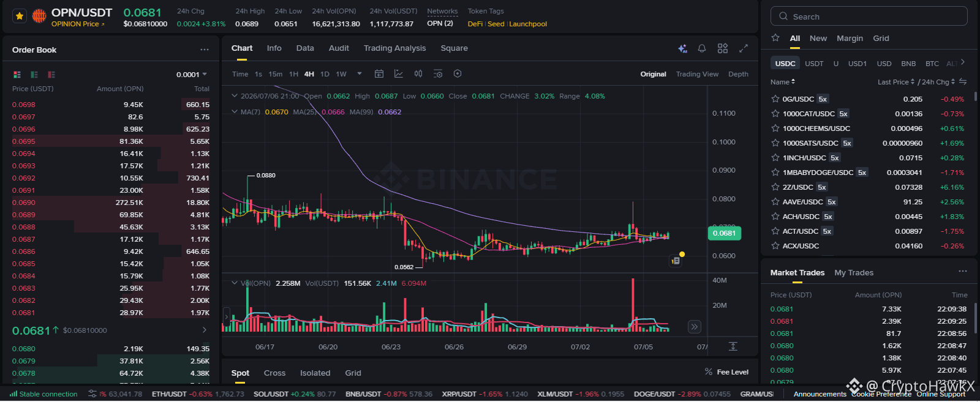Collapse the OHLC candle info legend

[x=234, y=96]
